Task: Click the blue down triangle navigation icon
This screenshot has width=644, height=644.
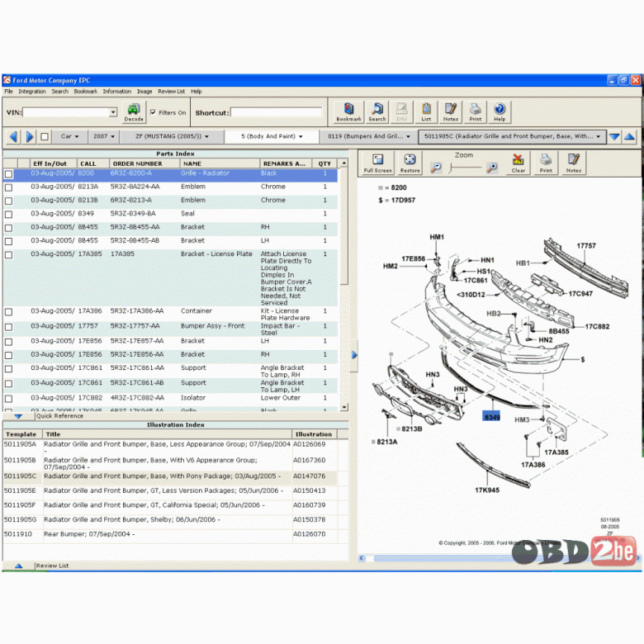Action: pos(614,137)
